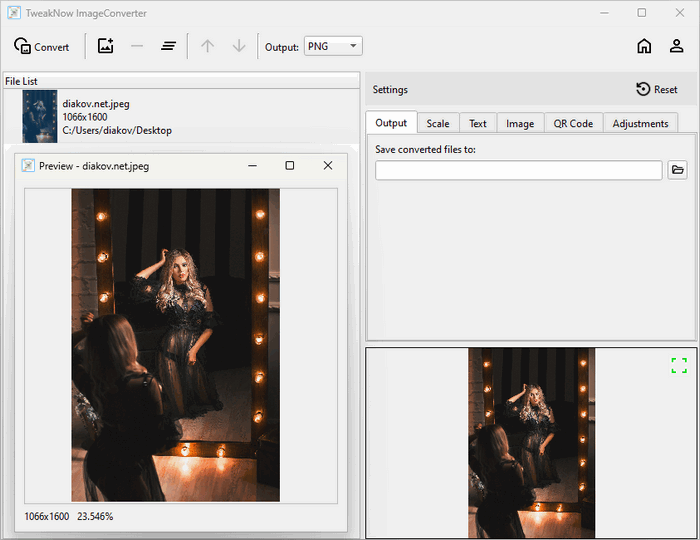Switch to the Scale tab

point(437,123)
